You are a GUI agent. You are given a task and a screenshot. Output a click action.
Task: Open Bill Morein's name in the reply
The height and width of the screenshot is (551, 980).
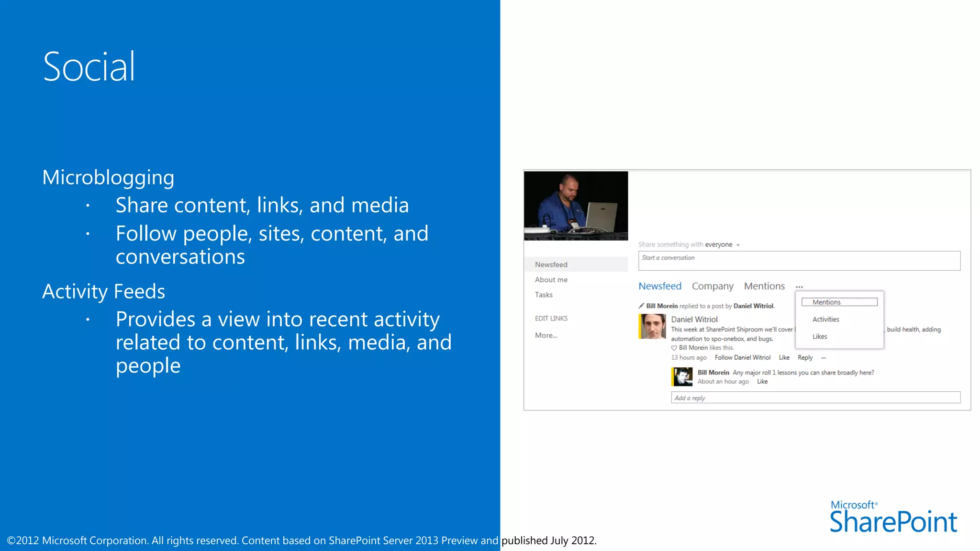[713, 373]
